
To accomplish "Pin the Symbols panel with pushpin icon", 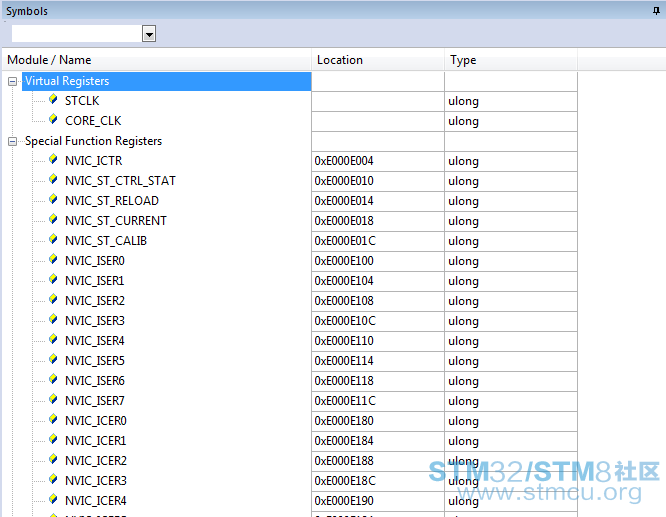I will click(x=656, y=11).
